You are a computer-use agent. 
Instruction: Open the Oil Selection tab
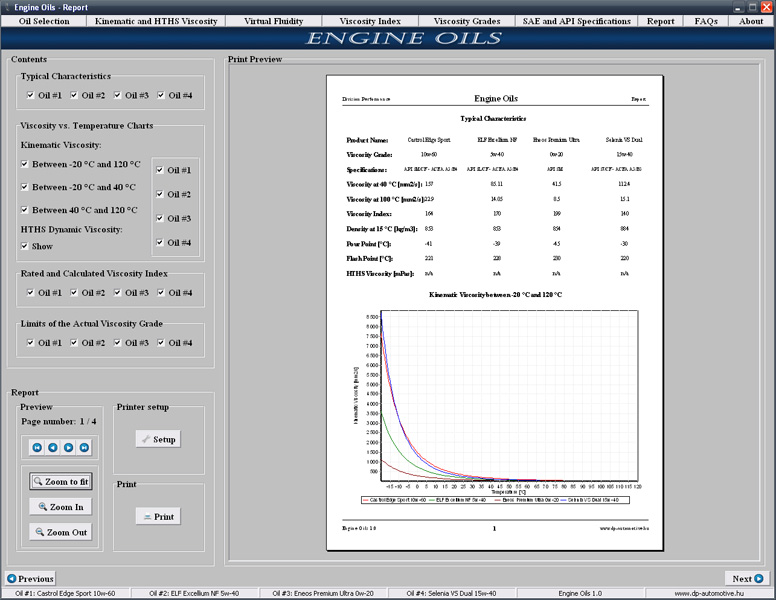tap(44, 21)
